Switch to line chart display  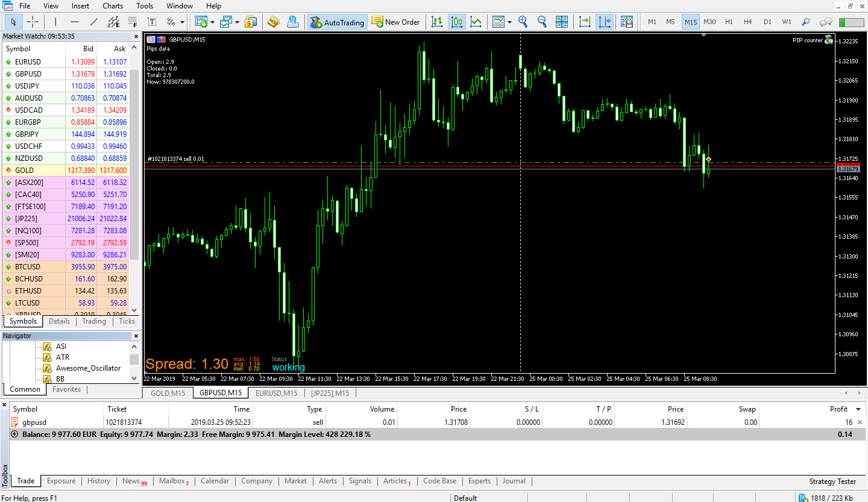(476, 22)
